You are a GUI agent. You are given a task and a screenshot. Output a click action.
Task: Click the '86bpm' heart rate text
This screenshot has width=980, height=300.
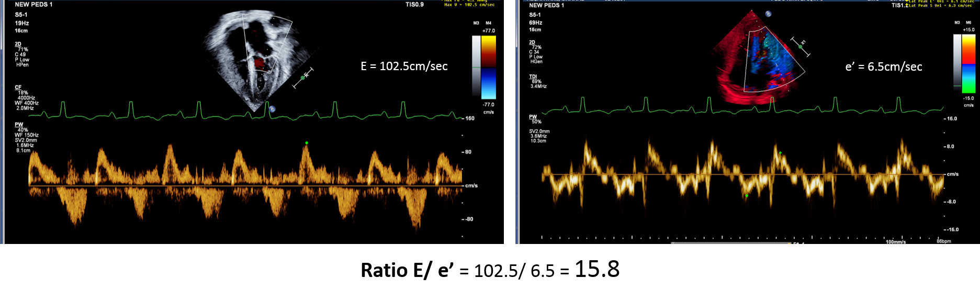(x=944, y=241)
